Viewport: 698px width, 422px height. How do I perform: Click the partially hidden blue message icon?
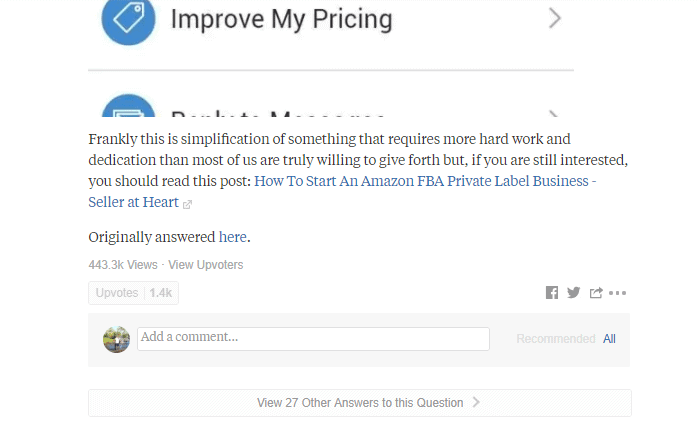point(128,106)
